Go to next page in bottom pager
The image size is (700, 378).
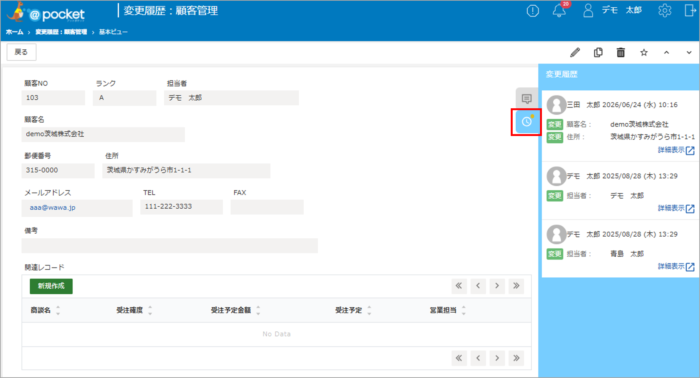(497, 358)
